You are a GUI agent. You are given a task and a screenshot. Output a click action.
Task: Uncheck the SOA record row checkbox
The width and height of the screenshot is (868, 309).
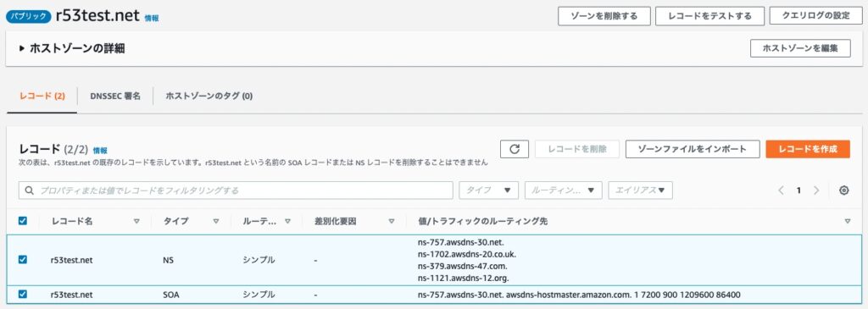[23, 294]
